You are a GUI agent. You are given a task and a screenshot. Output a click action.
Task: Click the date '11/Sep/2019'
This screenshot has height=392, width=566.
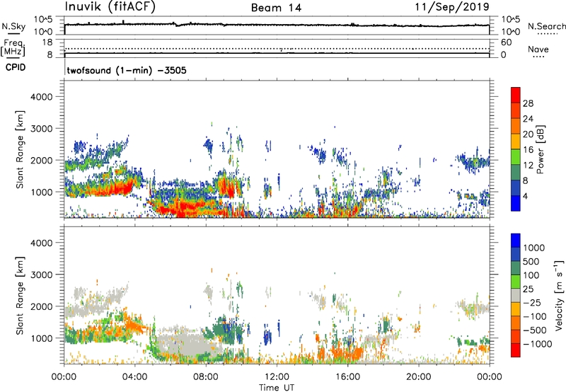pyautogui.click(x=452, y=7)
